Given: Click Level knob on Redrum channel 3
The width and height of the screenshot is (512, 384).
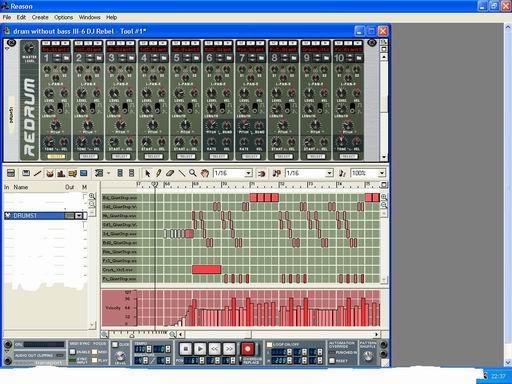Looking at the screenshot, I should click(x=114, y=93).
